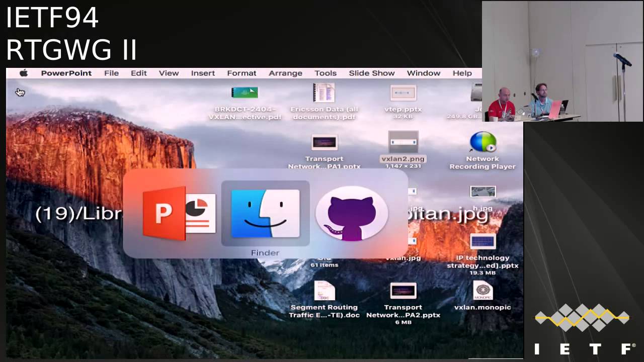Select PowerPoint in the app switcher
Viewport: 644px width, 362px height.
(179, 213)
